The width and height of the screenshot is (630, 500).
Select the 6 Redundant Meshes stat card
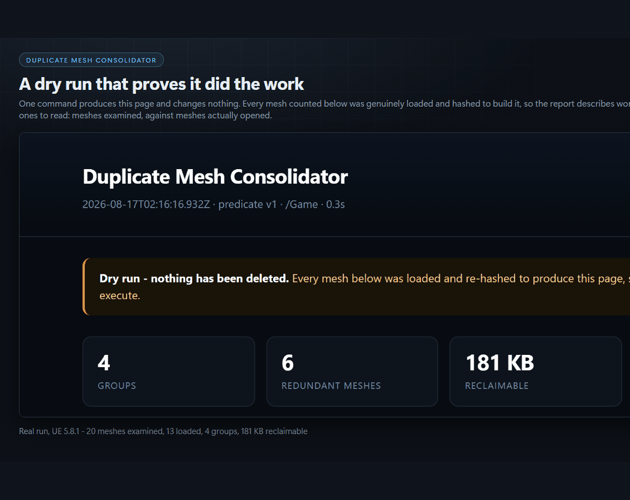[x=352, y=371]
